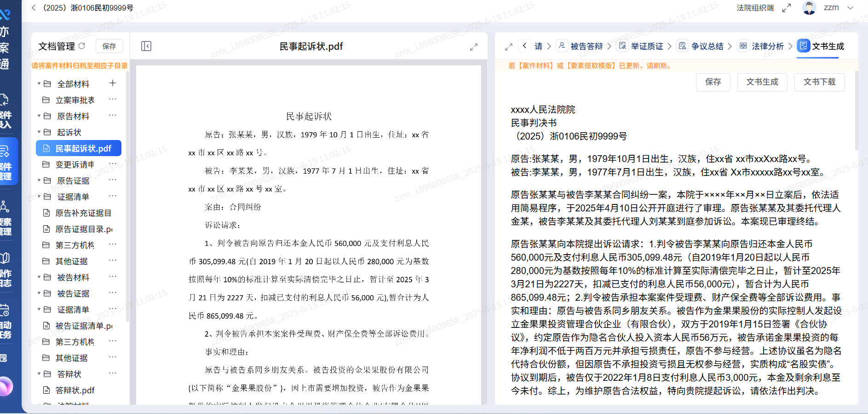Image resolution: width=868 pixels, height=414 pixels.
Task: Open the zzm user dropdown menu
Action: click(851, 8)
